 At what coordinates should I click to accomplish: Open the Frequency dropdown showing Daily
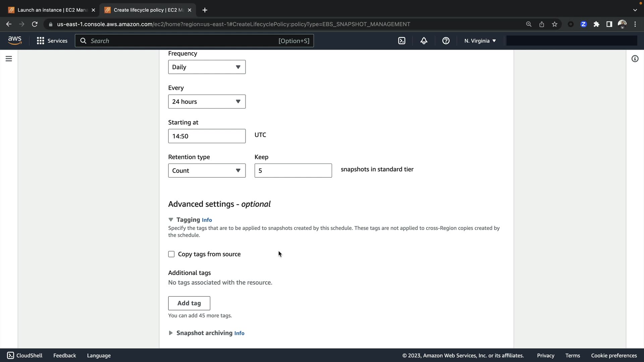click(207, 67)
